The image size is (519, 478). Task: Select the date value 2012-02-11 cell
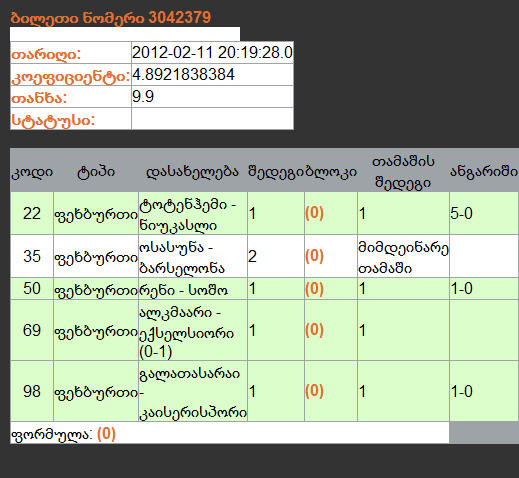point(212,52)
